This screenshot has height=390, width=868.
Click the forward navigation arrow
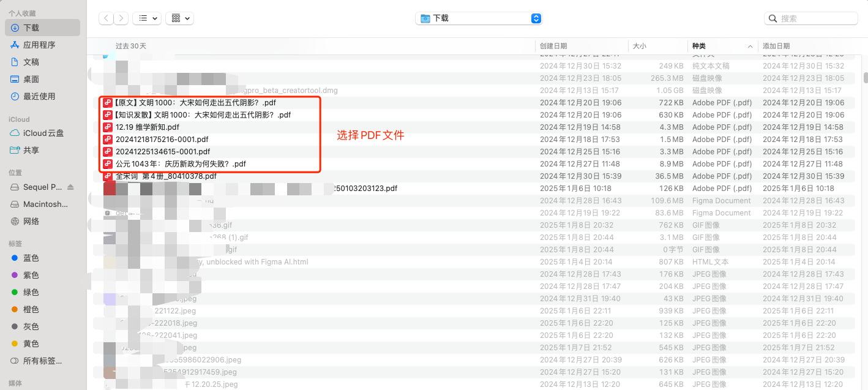click(x=121, y=18)
